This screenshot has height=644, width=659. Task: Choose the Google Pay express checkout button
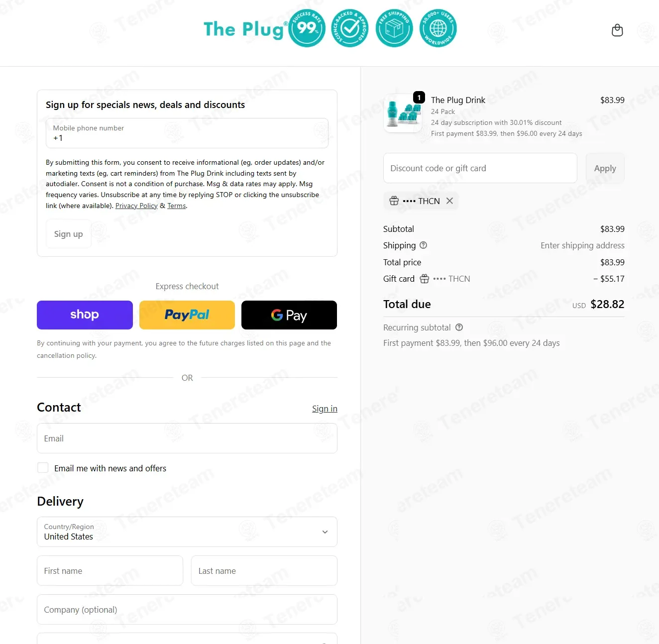pyautogui.click(x=289, y=315)
